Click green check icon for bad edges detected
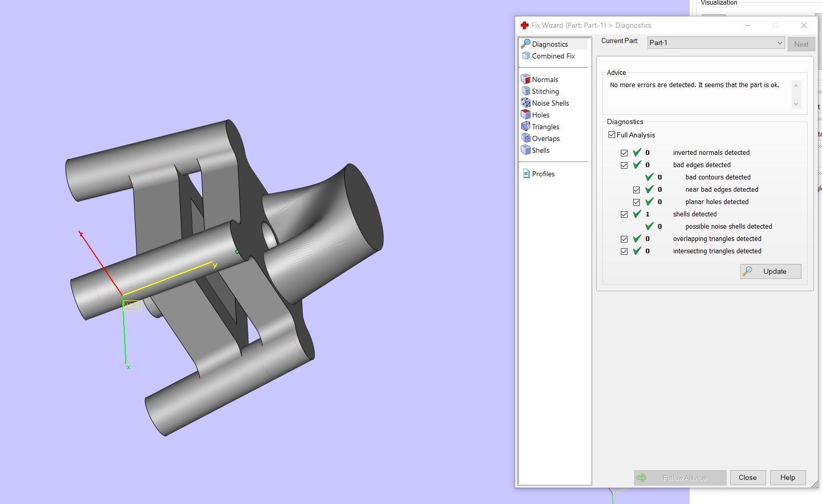The height and width of the screenshot is (504, 822). pos(637,165)
